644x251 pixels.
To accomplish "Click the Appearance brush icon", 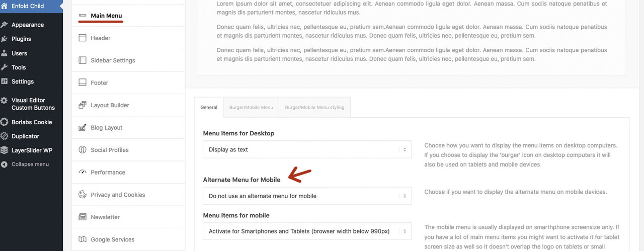I will 5,25.
